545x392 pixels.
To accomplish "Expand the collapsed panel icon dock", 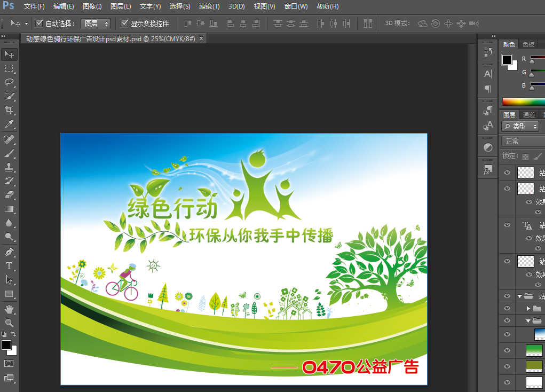I will point(493,36).
